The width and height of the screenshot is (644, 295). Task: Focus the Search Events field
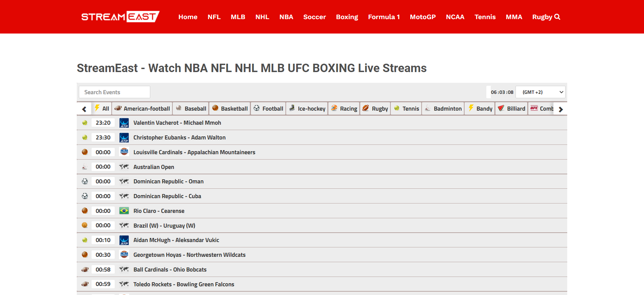(x=114, y=92)
